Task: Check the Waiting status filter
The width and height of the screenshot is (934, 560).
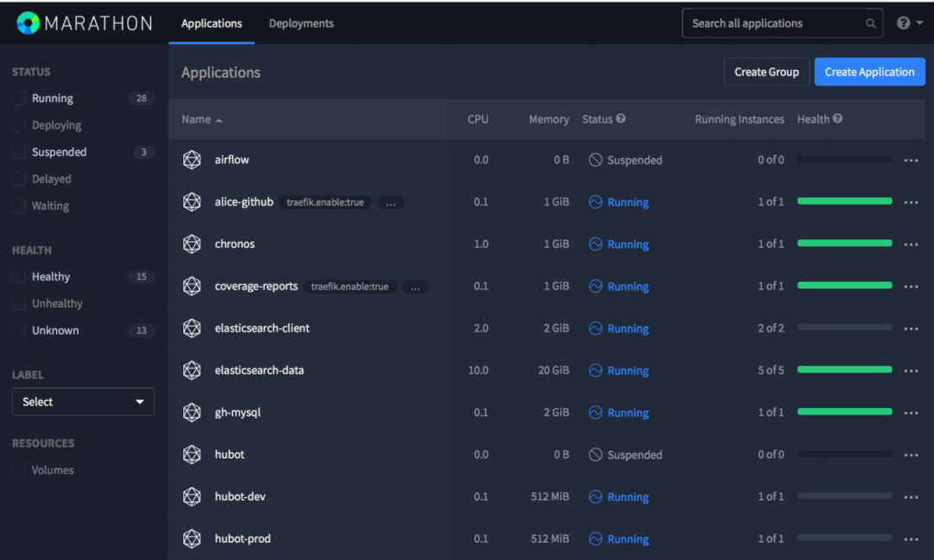Action: click(19, 206)
